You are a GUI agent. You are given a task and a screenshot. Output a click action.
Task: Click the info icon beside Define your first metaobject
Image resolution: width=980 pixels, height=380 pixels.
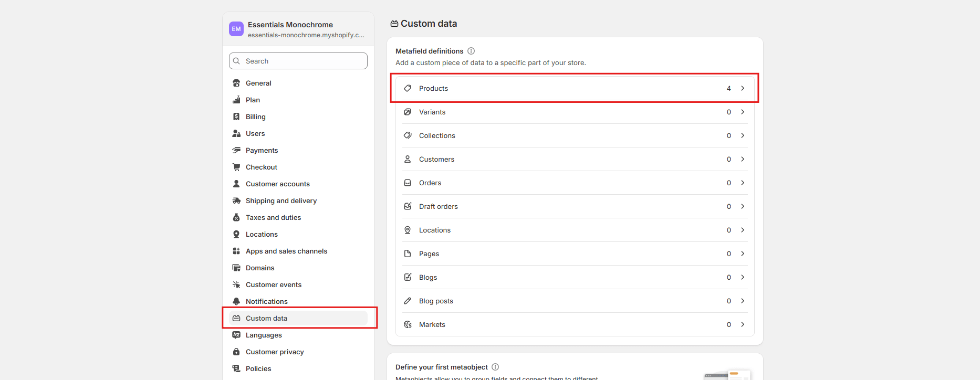(495, 367)
